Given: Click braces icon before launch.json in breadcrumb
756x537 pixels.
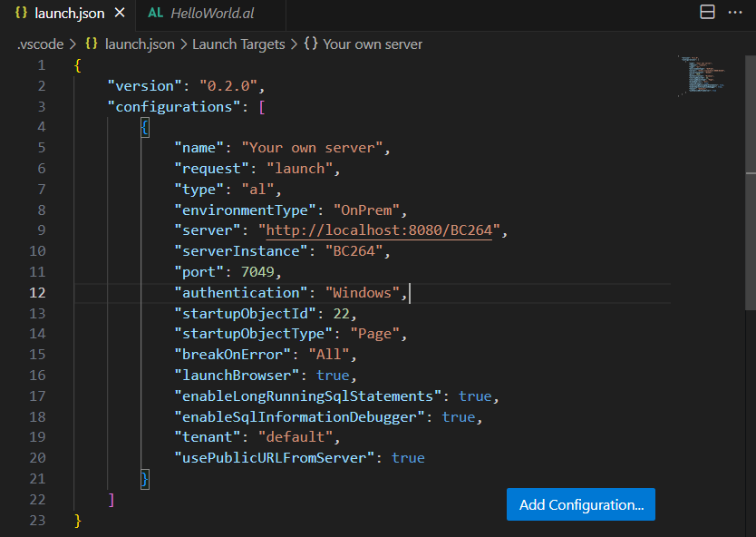Looking at the screenshot, I should [x=92, y=44].
